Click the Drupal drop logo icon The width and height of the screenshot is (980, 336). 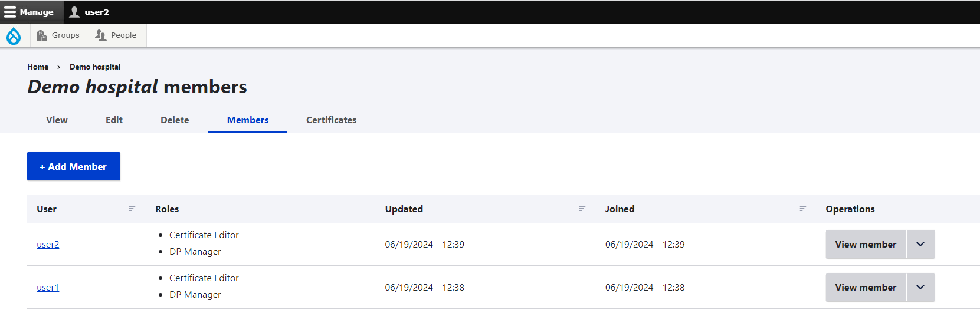[14, 36]
